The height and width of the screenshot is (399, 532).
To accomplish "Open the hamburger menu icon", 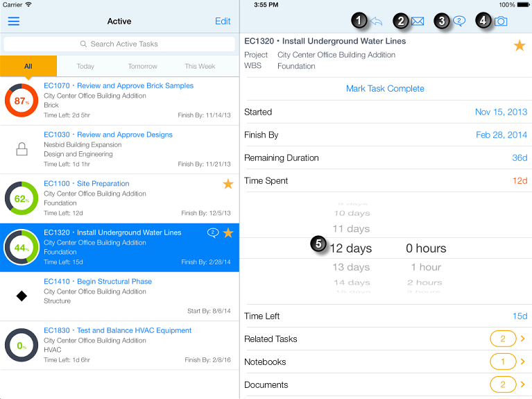I will tap(14, 21).
